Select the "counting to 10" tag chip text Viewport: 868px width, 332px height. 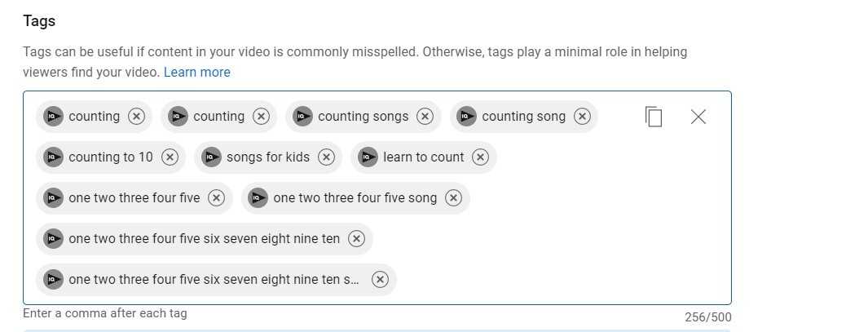pos(110,157)
